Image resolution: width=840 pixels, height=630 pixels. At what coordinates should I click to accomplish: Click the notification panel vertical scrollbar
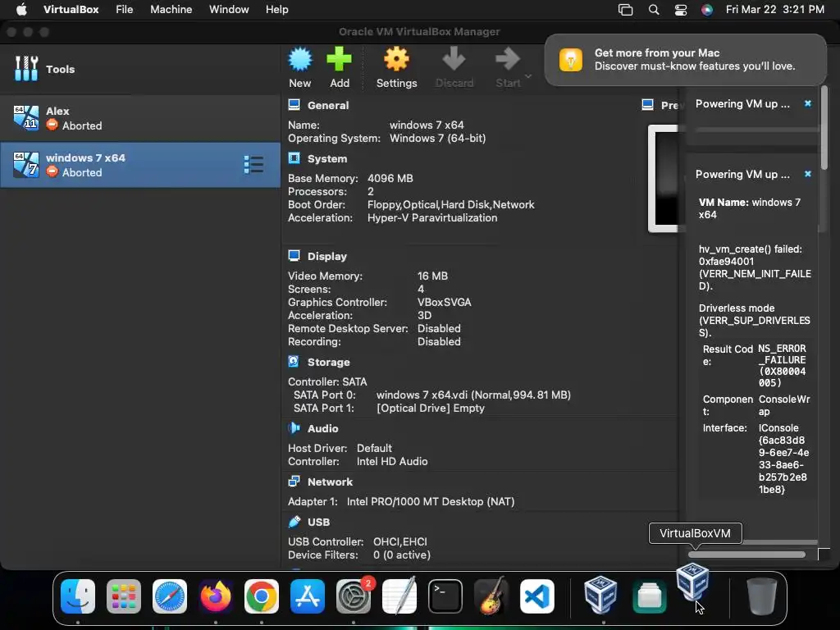coord(824,129)
